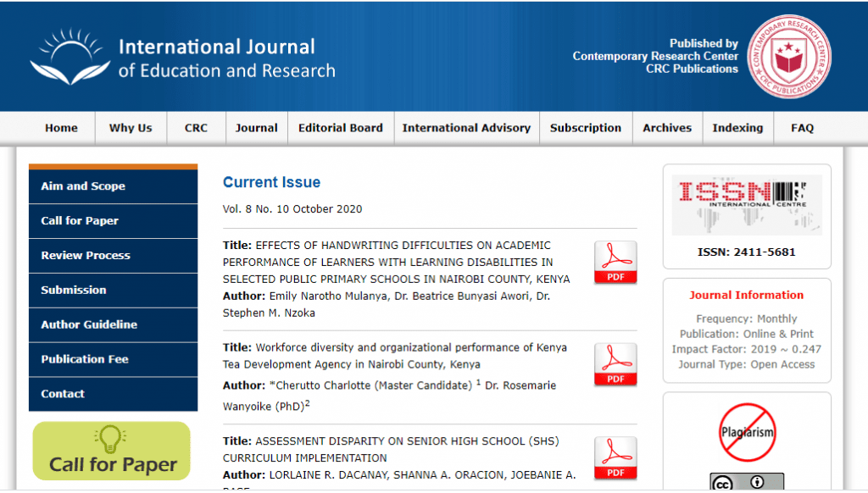
Task: Click the Creative Commons license badge
Action: (747, 482)
